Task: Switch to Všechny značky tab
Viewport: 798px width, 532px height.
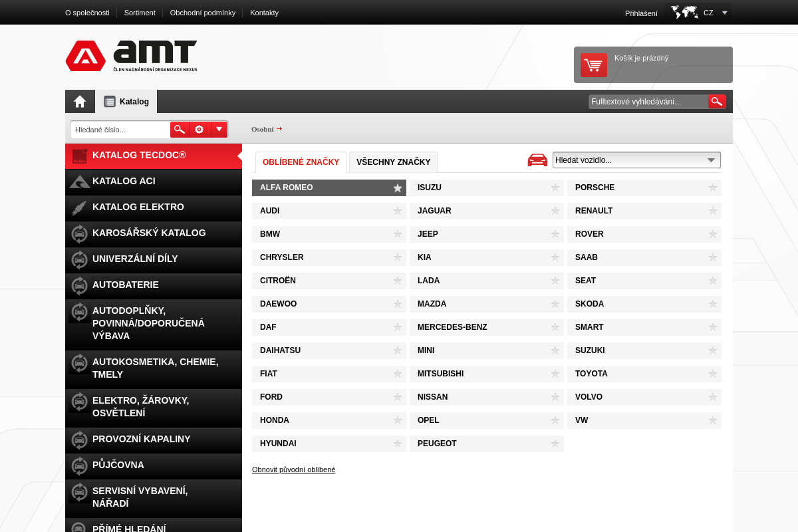Action: click(393, 162)
